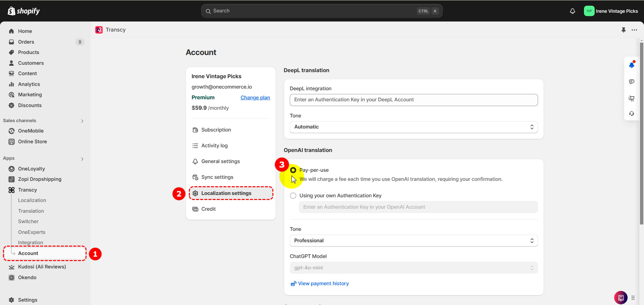Image resolution: width=644 pixels, height=305 pixels.
Task: Click the Orders inbox icon
Action: click(x=11, y=42)
